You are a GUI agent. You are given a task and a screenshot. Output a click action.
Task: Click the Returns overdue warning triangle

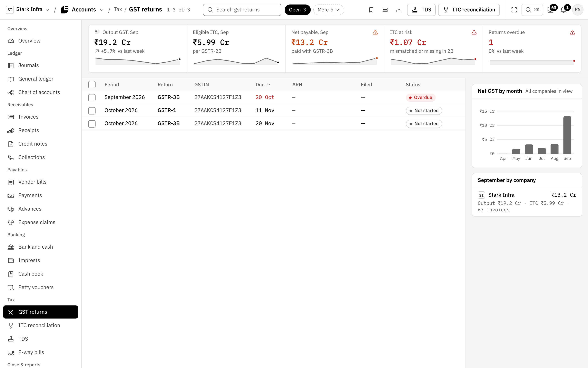point(572,32)
